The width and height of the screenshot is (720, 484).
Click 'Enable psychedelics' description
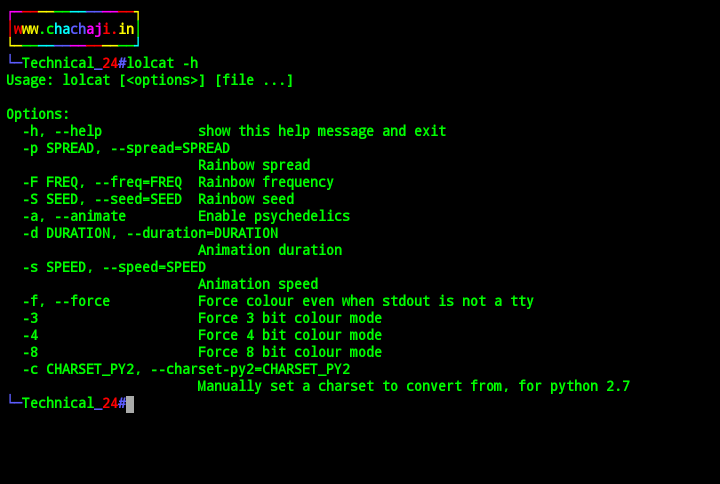point(274,216)
